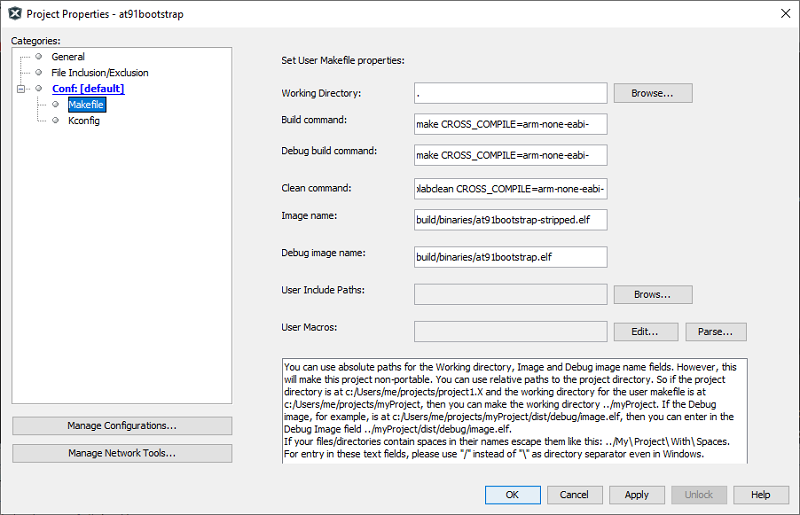Click the MPLAB X icon in title bar
Viewport: 800px width, 515px height.
click(x=16, y=14)
